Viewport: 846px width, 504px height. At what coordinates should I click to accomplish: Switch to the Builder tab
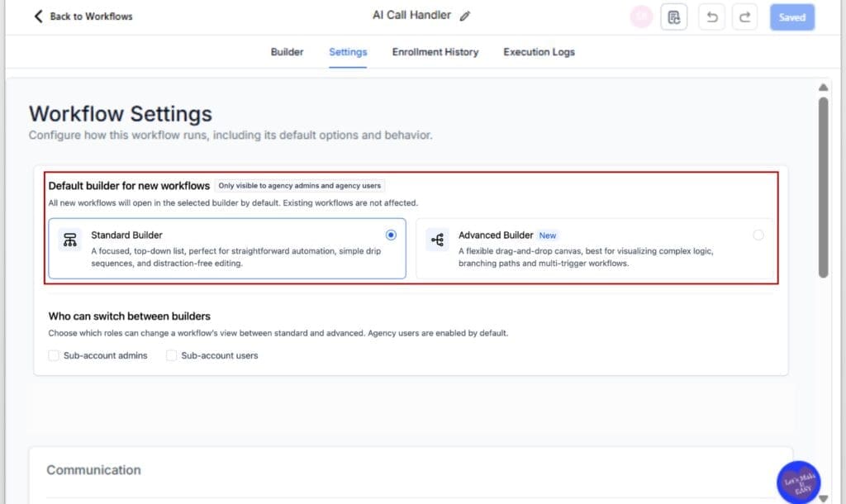[287, 52]
